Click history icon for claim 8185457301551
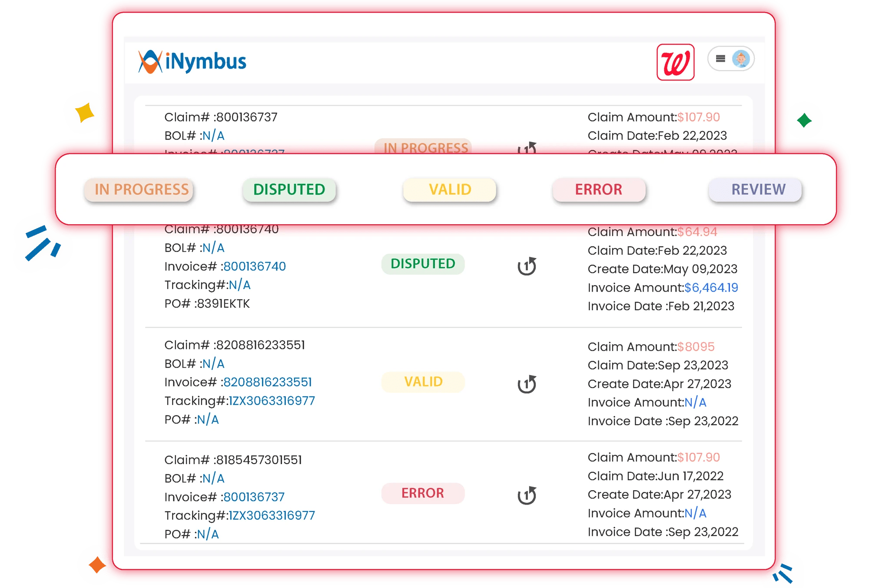Viewport: 869px width, 588px height. [527, 495]
